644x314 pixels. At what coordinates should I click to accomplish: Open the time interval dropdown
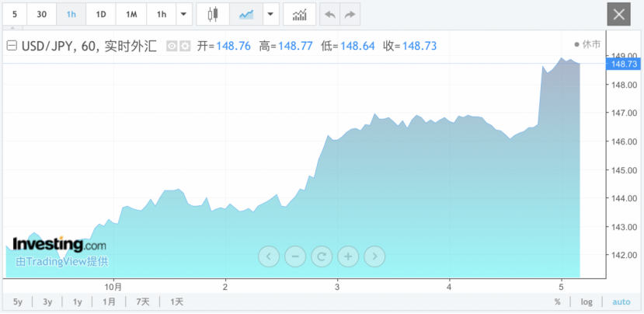pos(183,14)
